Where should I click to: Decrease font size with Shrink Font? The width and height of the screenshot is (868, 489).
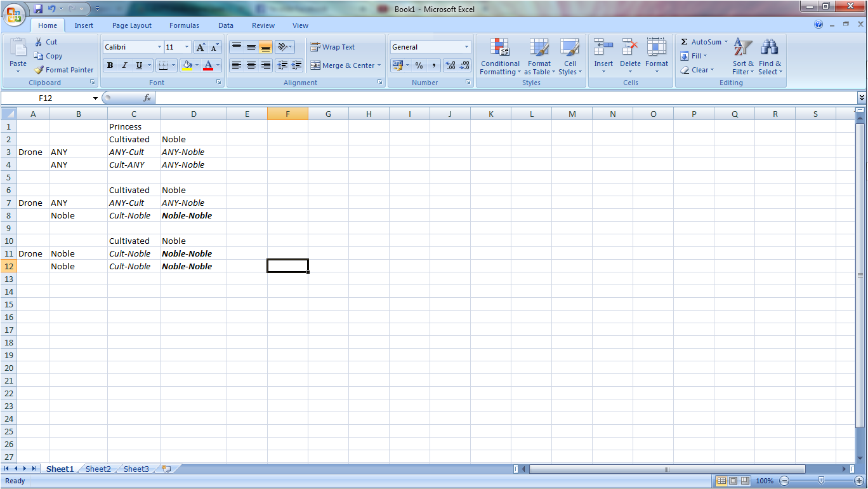214,47
